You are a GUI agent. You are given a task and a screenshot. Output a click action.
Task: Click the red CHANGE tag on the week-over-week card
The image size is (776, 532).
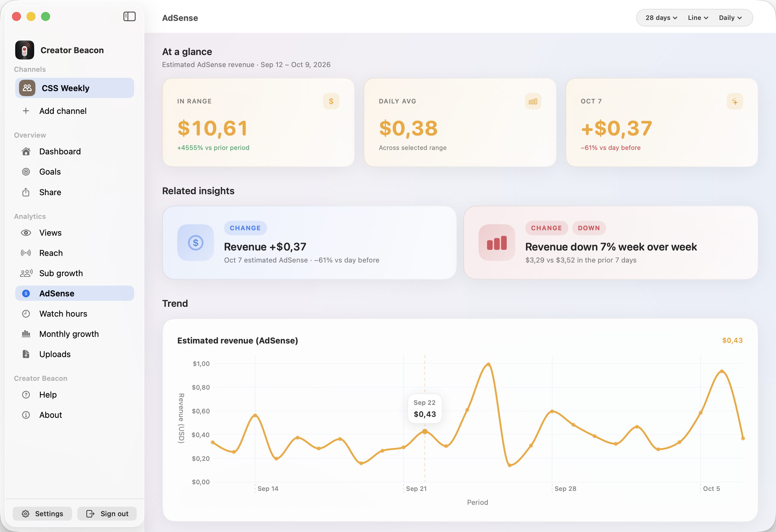point(547,228)
